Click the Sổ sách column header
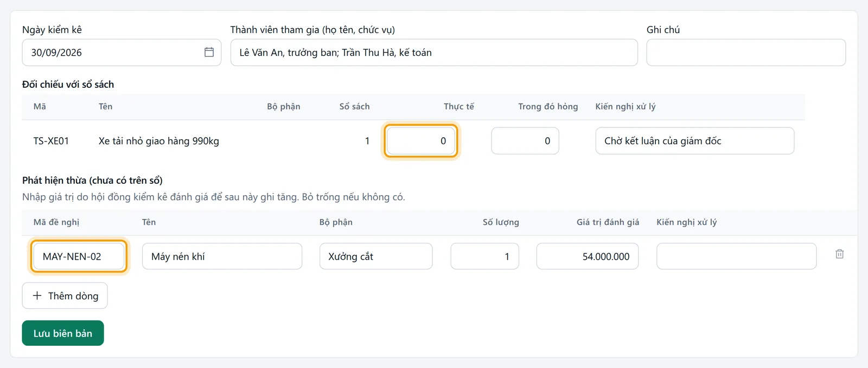 tap(354, 106)
